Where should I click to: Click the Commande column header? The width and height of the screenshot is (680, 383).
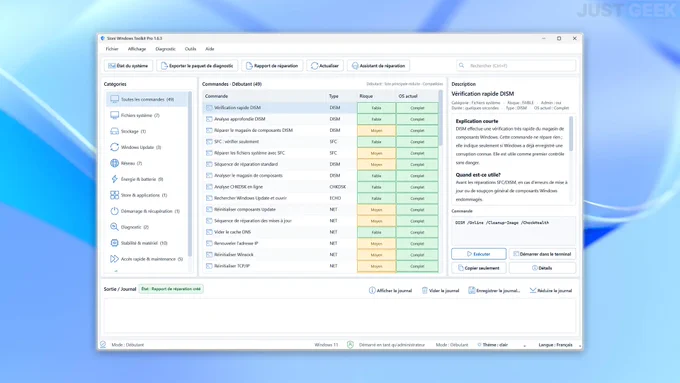click(x=264, y=96)
